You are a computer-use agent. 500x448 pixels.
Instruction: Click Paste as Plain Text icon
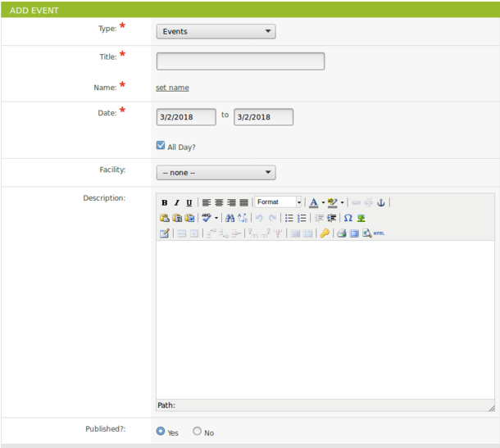(177, 218)
